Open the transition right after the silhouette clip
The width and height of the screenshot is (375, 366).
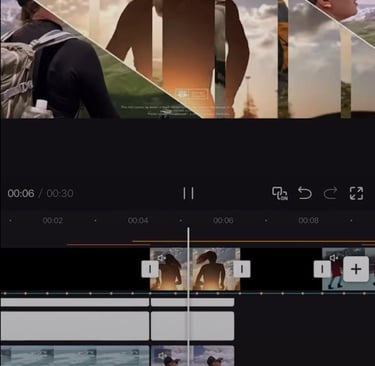(x=242, y=269)
